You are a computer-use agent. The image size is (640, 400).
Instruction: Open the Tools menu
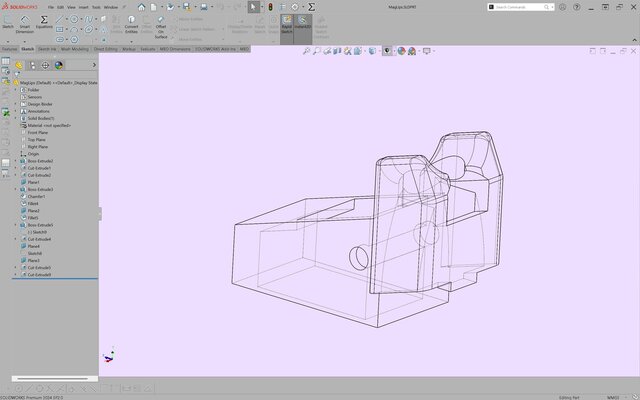point(96,6)
